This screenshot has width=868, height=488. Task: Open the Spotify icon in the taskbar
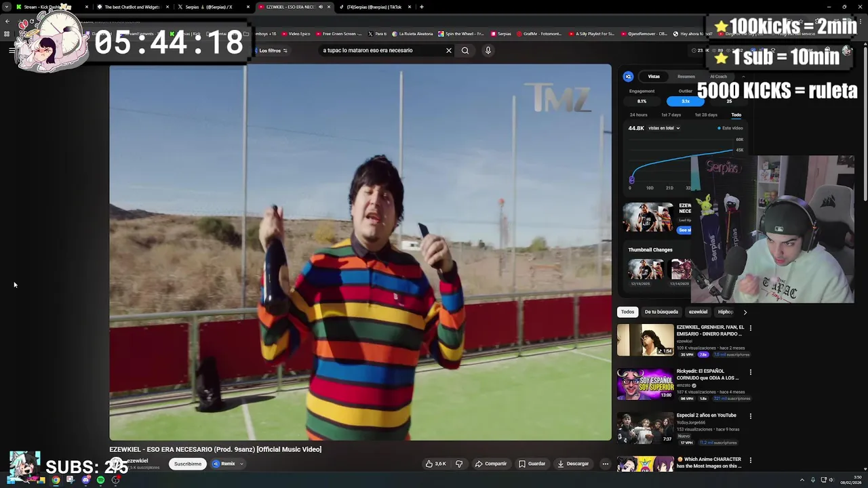coord(100,480)
